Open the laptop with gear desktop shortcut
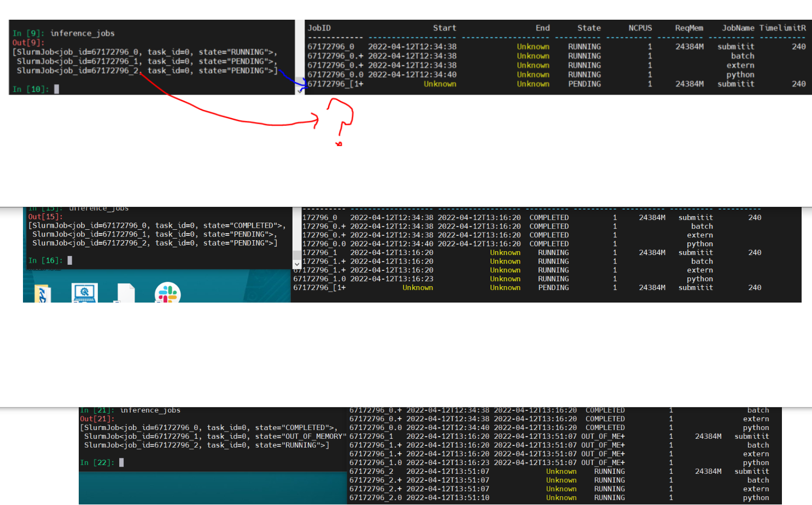812x505 pixels. [84, 293]
